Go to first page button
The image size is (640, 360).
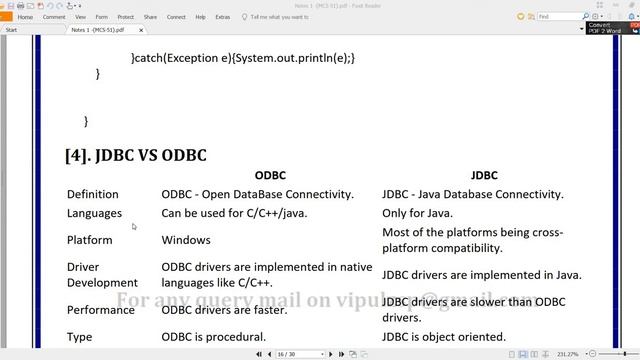(x=259, y=354)
